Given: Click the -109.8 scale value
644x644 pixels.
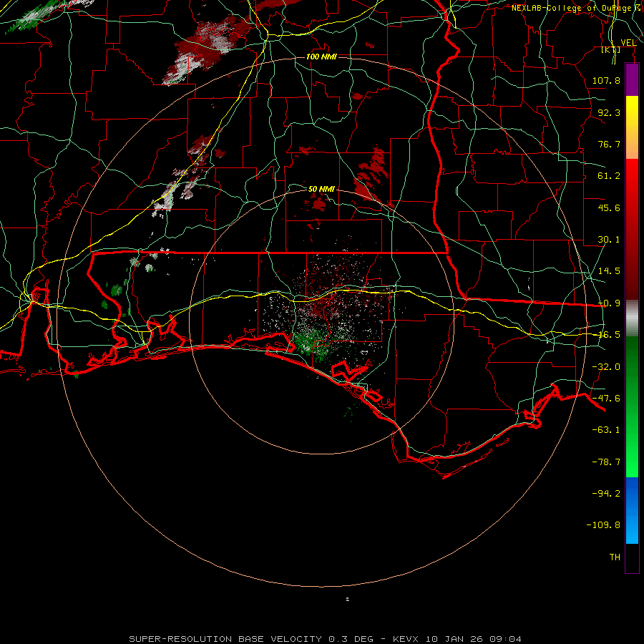Looking at the screenshot, I should [603, 525].
